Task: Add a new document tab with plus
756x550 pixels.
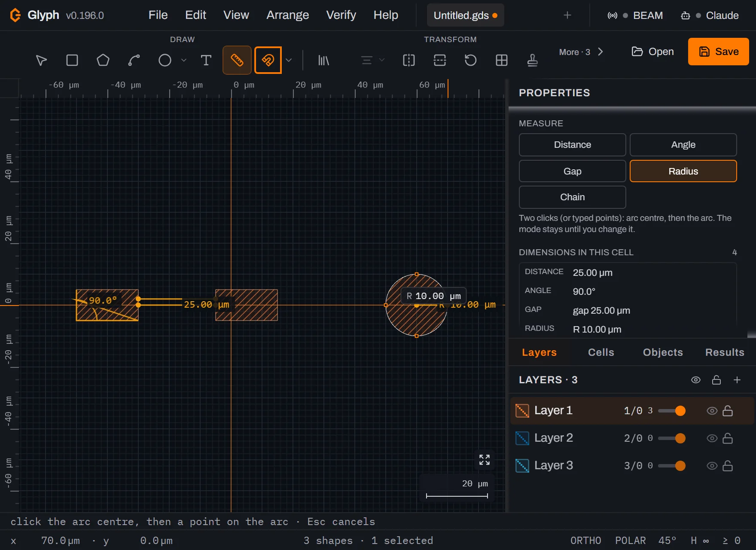Action: click(x=567, y=15)
